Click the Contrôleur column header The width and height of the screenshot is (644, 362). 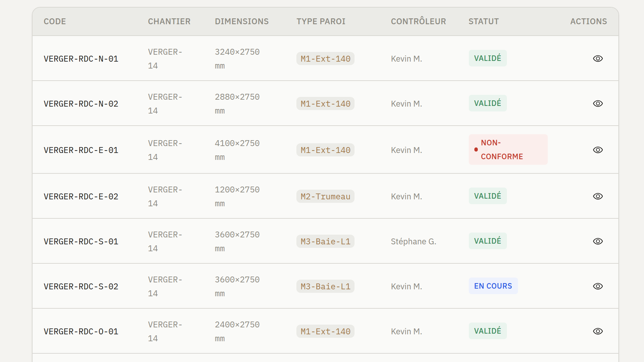pyautogui.click(x=418, y=21)
